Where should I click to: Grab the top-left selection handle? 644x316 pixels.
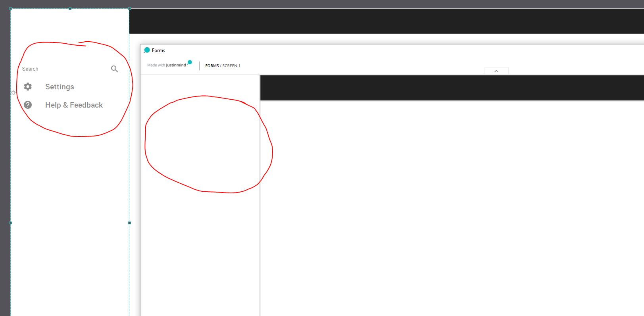pos(11,9)
